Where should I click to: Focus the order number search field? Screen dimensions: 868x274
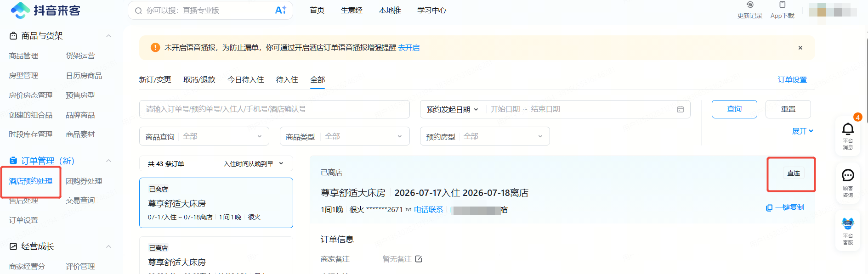(x=274, y=109)
